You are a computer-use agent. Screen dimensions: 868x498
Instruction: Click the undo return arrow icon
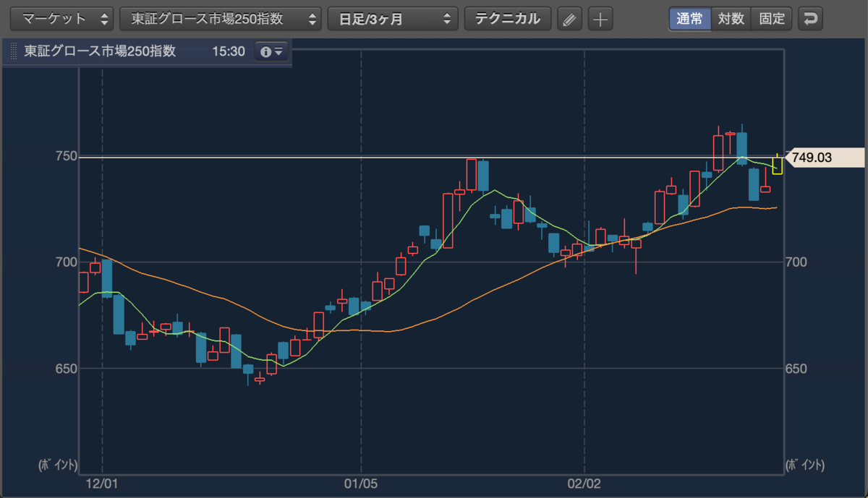point(811,19)
